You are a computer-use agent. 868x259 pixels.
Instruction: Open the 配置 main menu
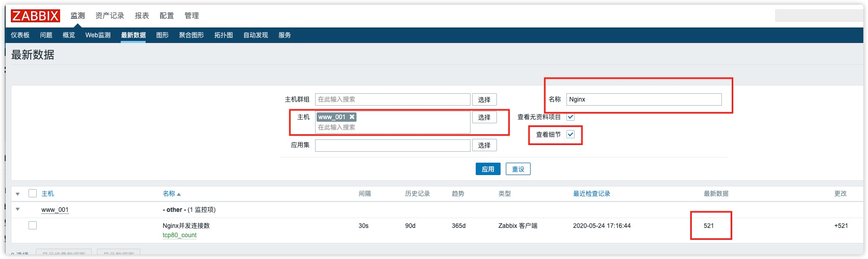pyautogui.click(x=167, y=16)
